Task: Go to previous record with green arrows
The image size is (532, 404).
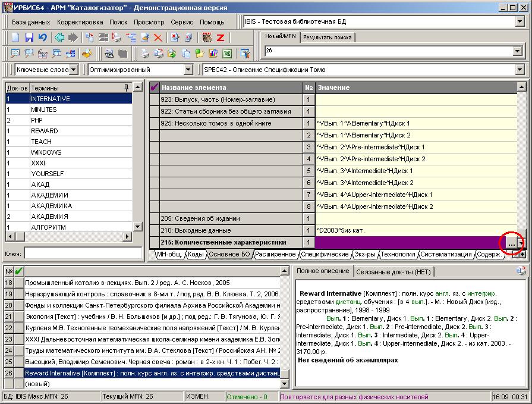Action: (x=59, y=37)
